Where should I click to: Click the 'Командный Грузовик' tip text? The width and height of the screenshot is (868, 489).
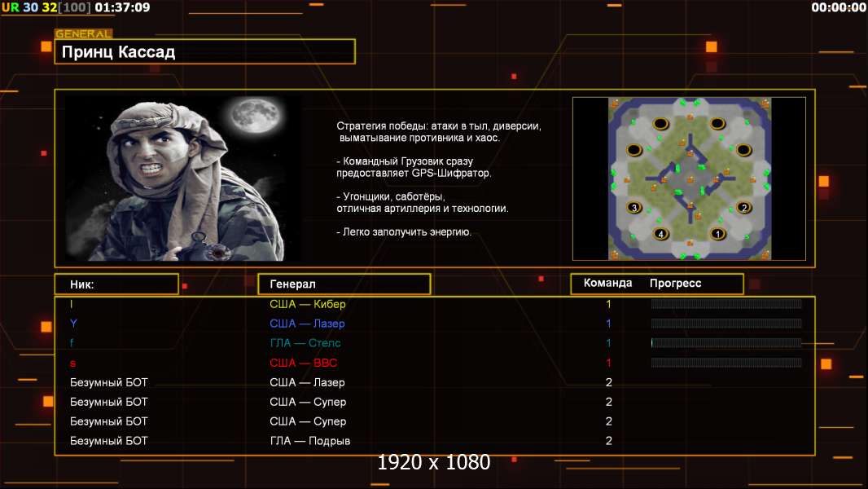tap(414, 167)
